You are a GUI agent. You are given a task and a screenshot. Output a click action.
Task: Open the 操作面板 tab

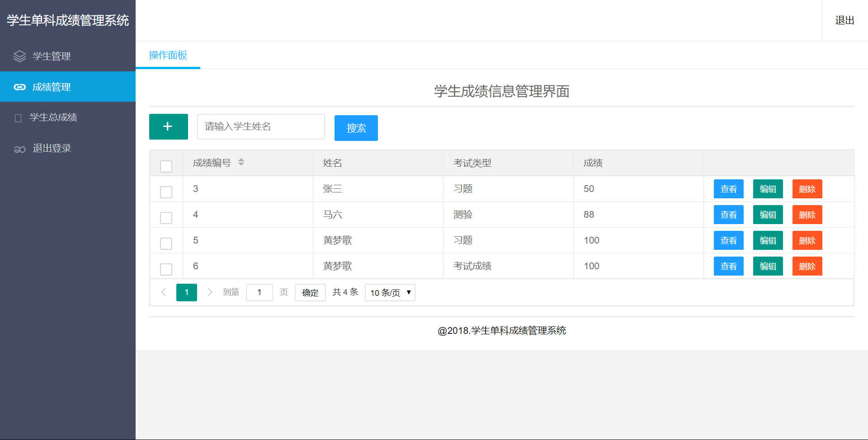[x=168, y=55]
